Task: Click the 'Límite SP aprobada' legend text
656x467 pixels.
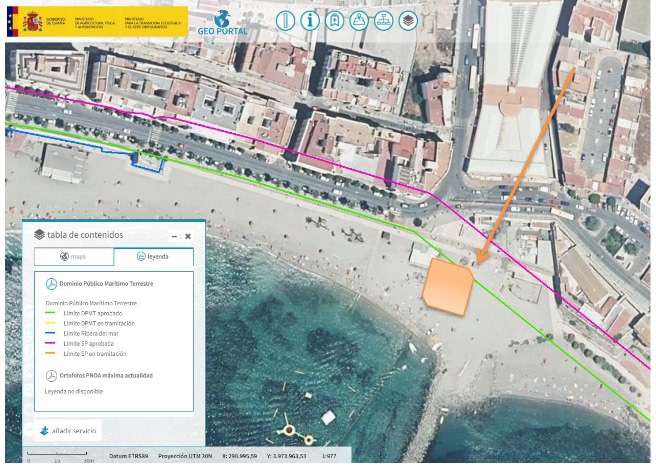Action: pos(89,344)
